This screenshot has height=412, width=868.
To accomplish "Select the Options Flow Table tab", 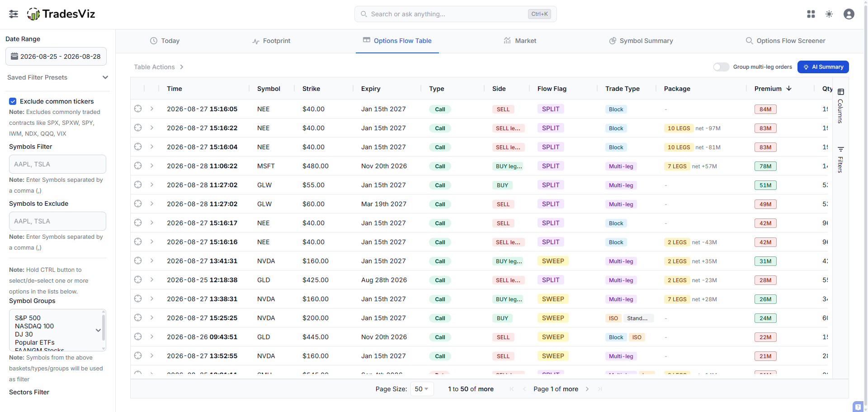I will click(x=397, y=41).
